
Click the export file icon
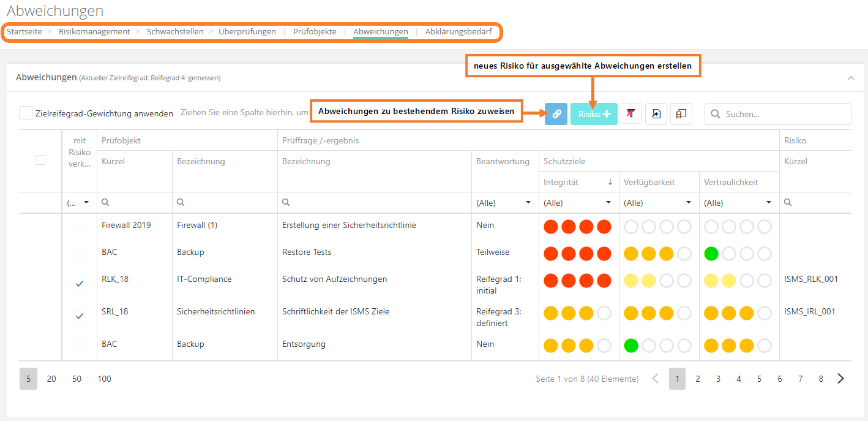(656, 114)
